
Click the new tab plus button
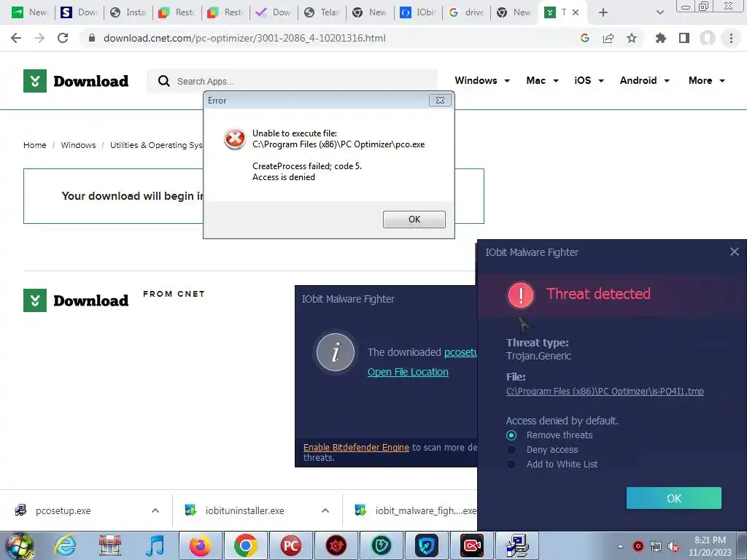coord(603,13)
